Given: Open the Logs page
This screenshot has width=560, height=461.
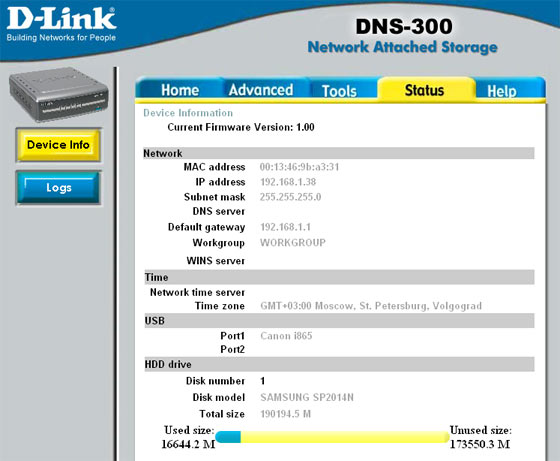Looking at the screenshot, I should [x=59, y=187].
